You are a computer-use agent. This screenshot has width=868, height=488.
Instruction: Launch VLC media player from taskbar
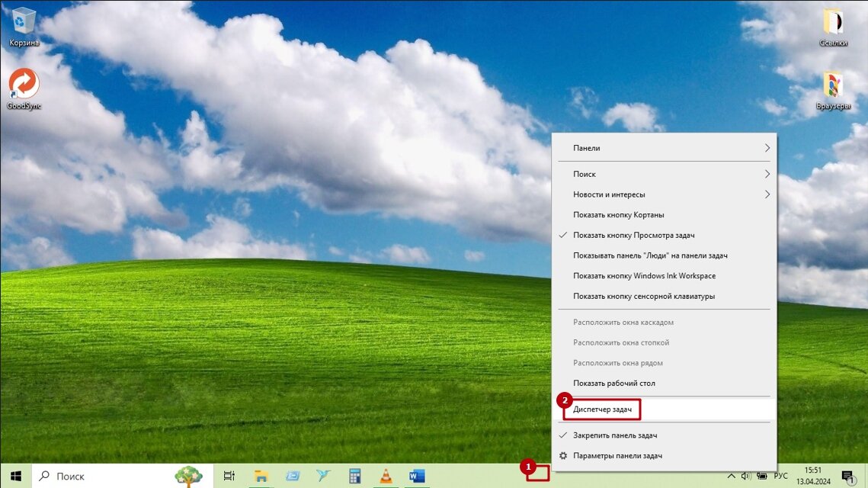click(386, 476)
